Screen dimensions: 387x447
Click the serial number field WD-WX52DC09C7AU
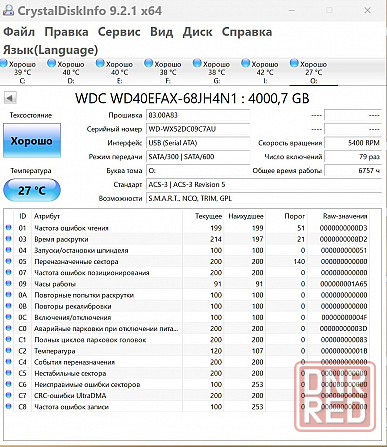[198, 129]
